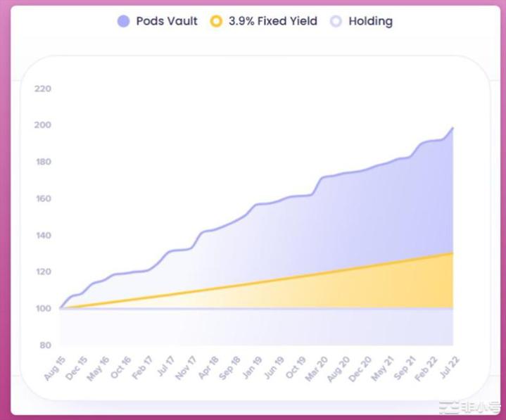Click the 100 y-axis value label
The width and height of the screenshot is (506, 420).
click(42, 308)
